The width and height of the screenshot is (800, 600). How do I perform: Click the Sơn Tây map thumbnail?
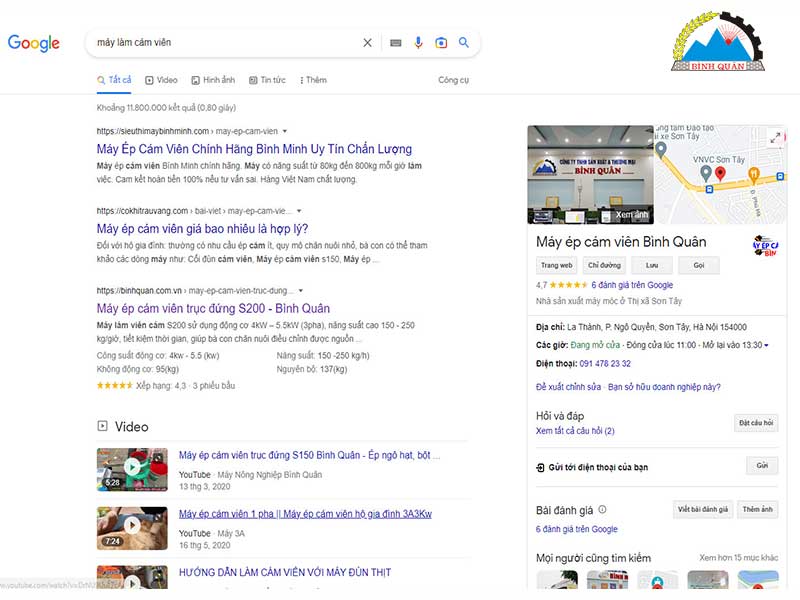(720, 174)
